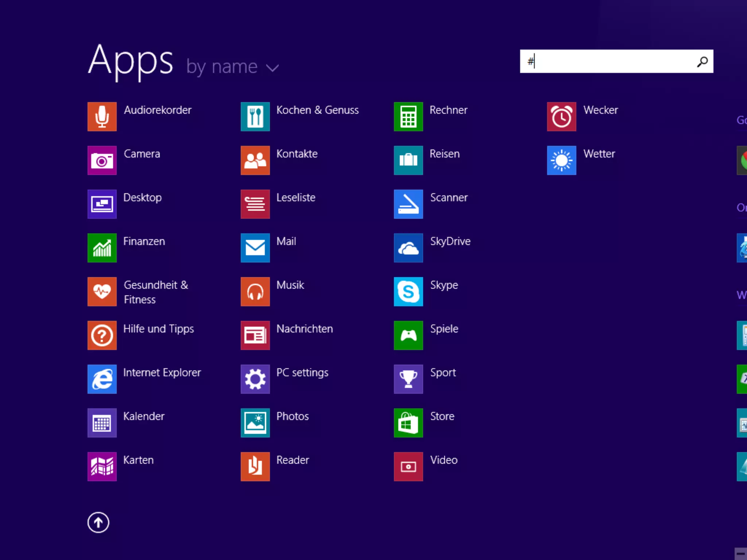Open the Wecker alarm clock icon
The image size is (747, 560).
[x=561, y=117]
